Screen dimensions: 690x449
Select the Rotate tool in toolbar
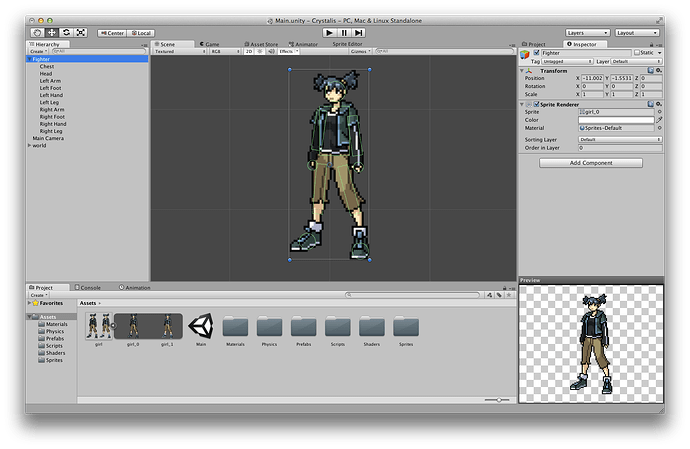point(65,32)
